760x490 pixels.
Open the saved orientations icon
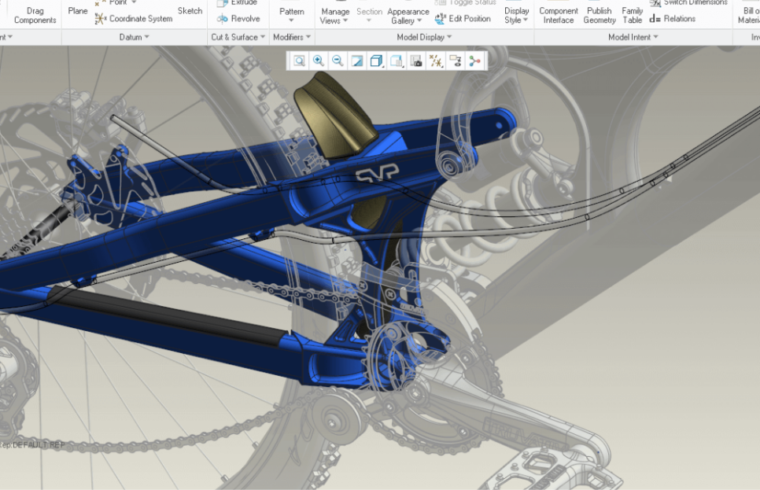[396, 61]
